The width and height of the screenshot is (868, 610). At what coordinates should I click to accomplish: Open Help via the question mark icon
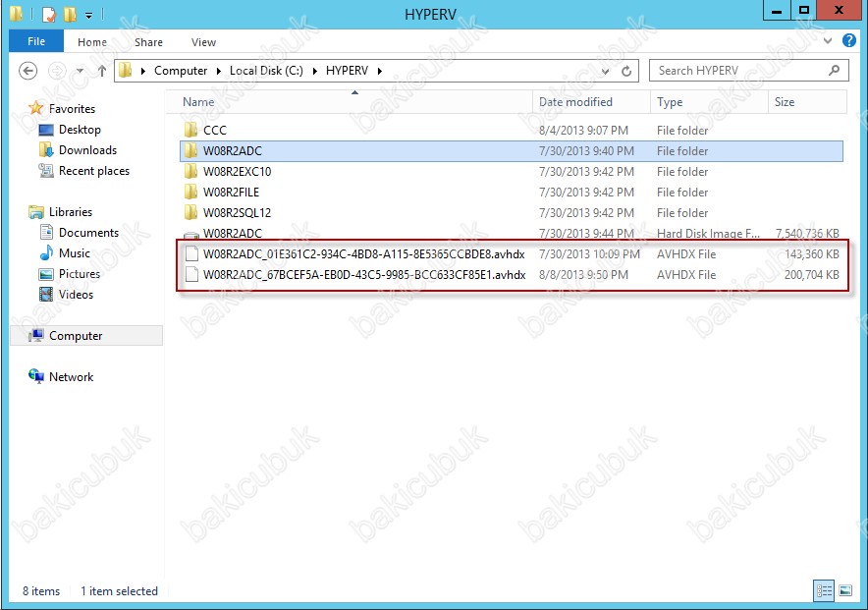pyautogui.click(x=849, y=40)
